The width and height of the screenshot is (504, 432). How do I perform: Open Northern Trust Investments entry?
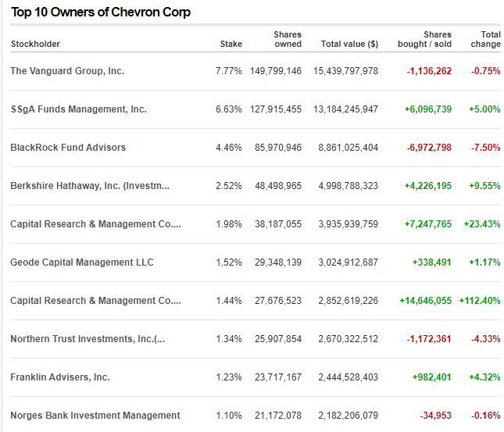(88, 339)
